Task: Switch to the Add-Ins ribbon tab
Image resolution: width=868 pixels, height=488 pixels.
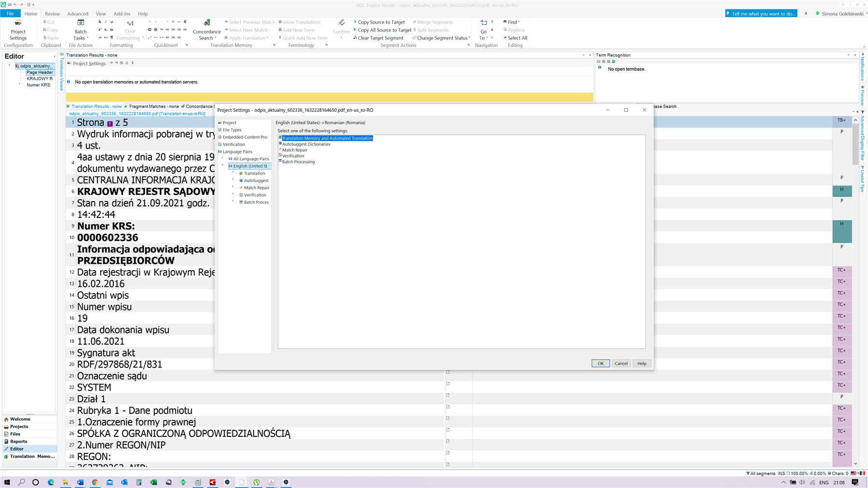Action: coord(122,14)
